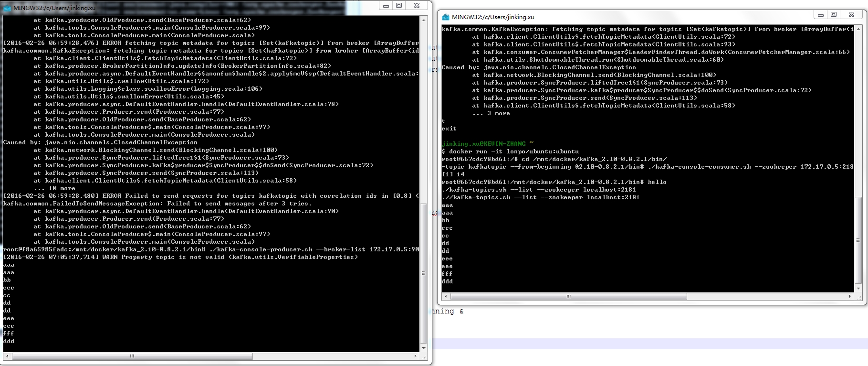Click the 'kafka.common.FailedToSendMessageException' line
Viewport: 868px width, 366px height.
tap(157, 204)
